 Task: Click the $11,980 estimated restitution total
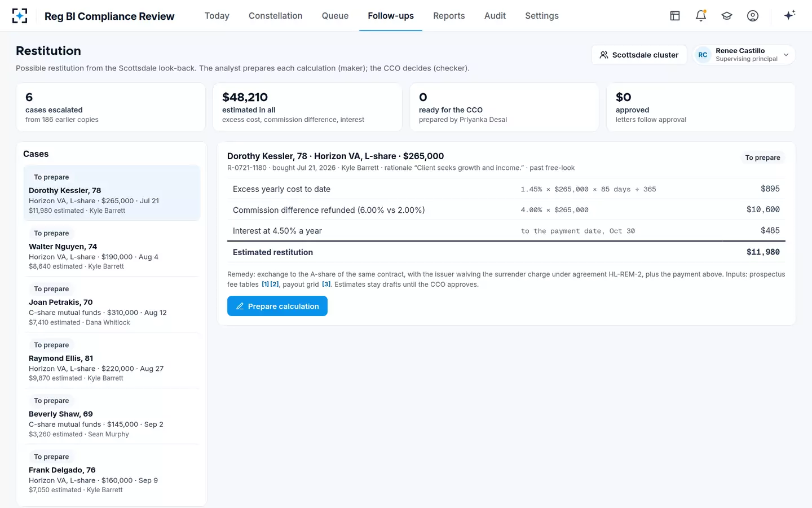pyautogui.click(x=763, y=252)
